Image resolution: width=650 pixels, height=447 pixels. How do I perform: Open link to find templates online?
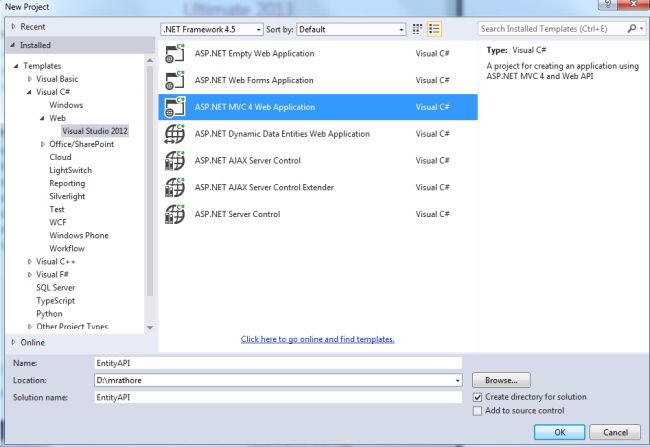click(318, 339)
